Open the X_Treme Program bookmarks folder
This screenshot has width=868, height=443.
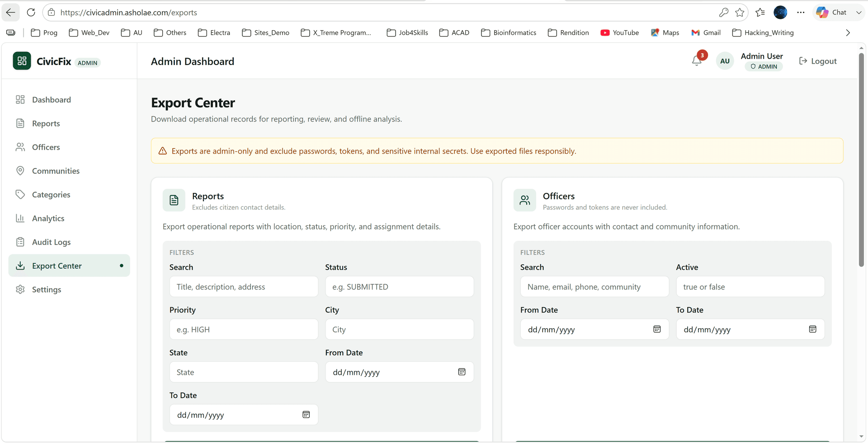[336, 33]
